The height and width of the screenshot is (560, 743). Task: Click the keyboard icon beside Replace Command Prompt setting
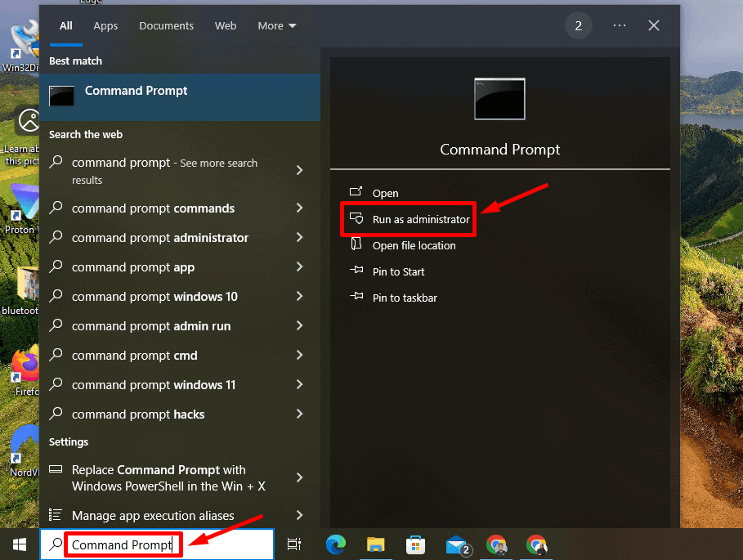click(56, 469)
